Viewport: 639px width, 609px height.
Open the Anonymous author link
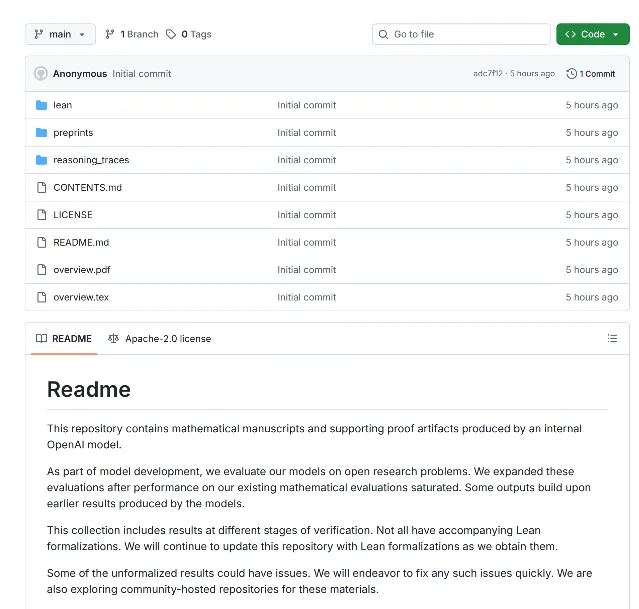click(80, 74)
